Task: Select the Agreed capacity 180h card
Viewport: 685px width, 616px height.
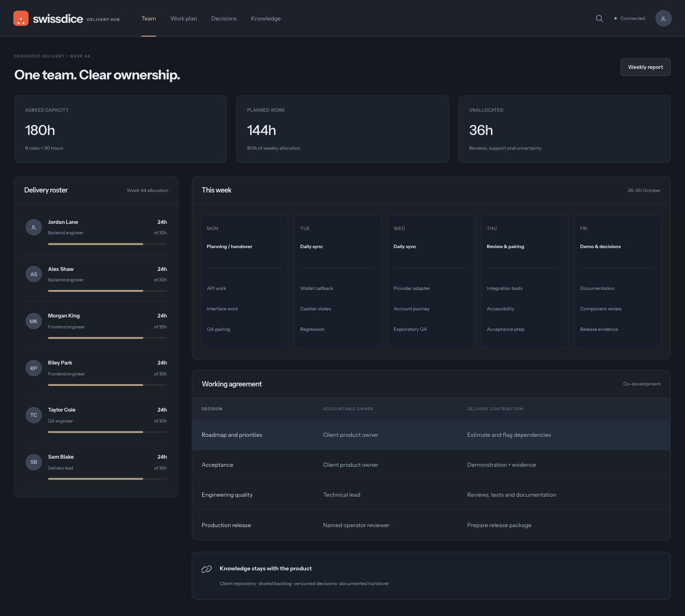Action: [120, 129]
